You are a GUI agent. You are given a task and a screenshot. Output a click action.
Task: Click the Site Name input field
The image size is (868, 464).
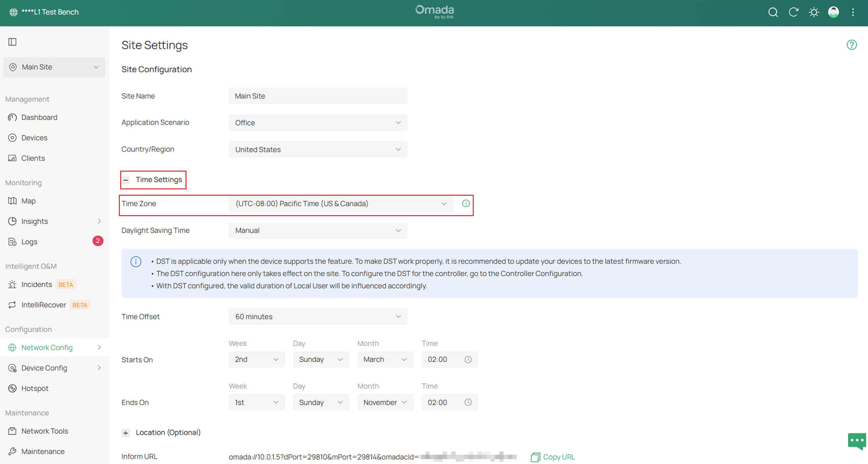click(318, 96)
